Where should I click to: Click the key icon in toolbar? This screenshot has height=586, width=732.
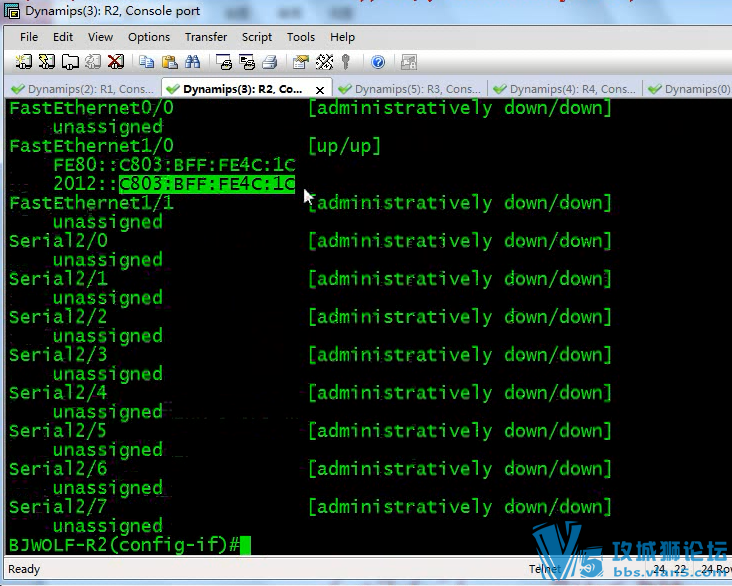click(346, 62)
